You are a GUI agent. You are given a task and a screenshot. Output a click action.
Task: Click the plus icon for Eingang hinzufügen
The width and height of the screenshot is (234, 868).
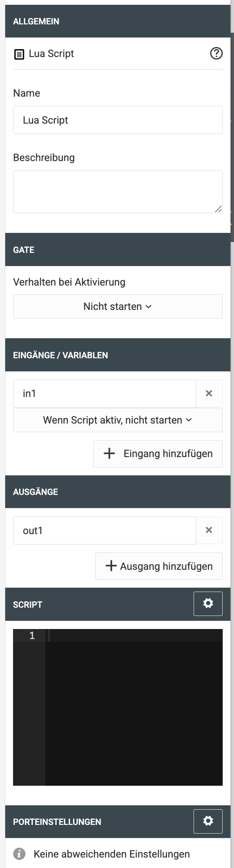click(x=109, y=454)
